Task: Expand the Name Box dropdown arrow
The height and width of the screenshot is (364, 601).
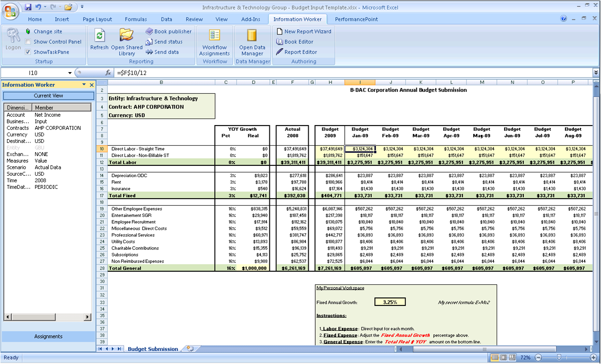Action: (x=70, y=73)
